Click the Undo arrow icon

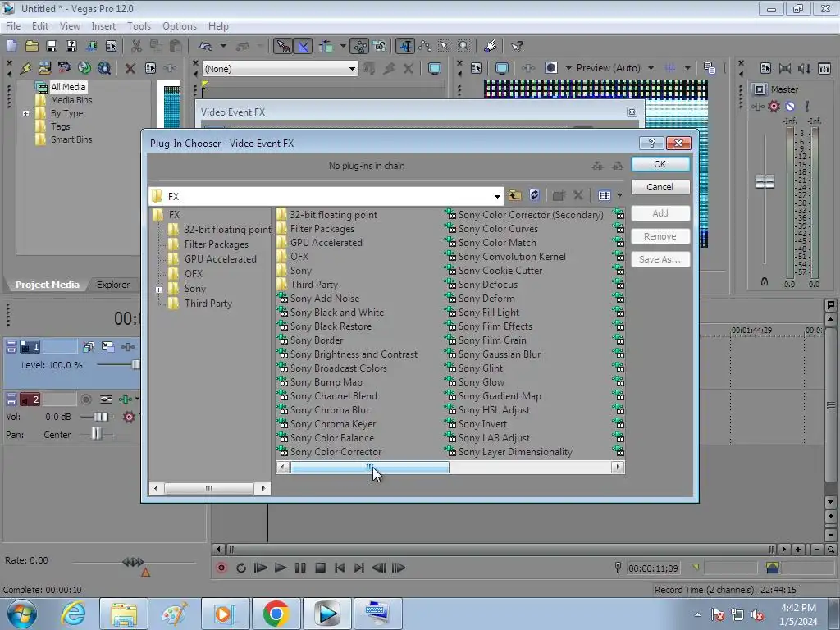[206, 46]
